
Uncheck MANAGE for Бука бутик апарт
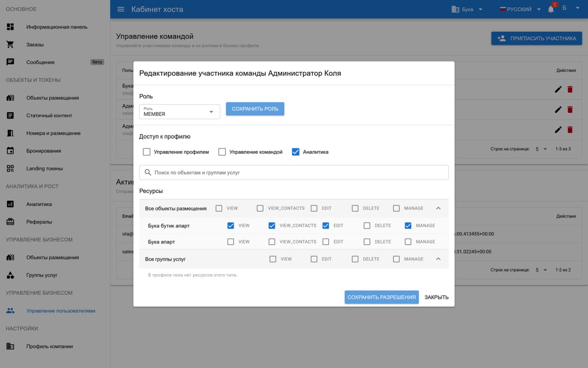(408, 225)
